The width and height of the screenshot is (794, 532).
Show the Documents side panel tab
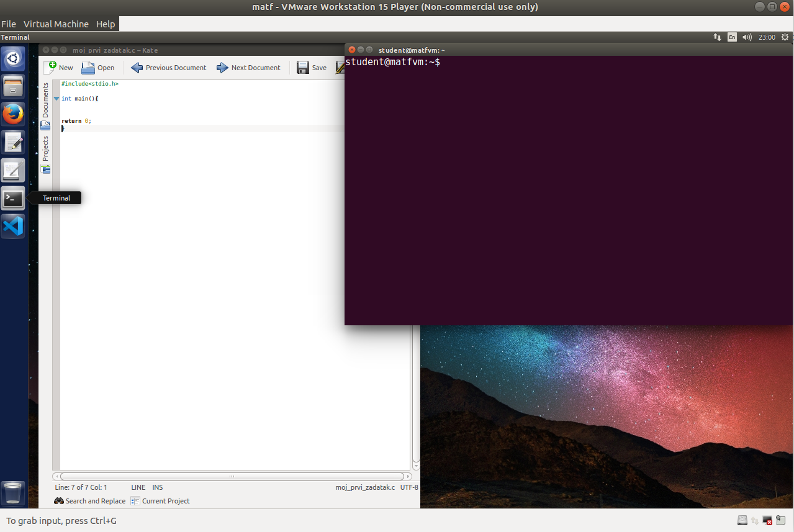coord(45,101)
